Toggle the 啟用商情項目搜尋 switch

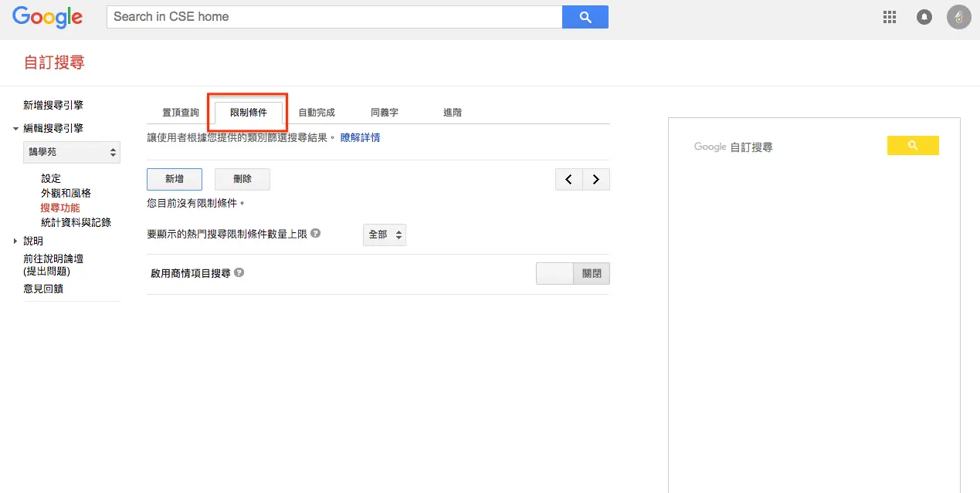coord(573,273)
